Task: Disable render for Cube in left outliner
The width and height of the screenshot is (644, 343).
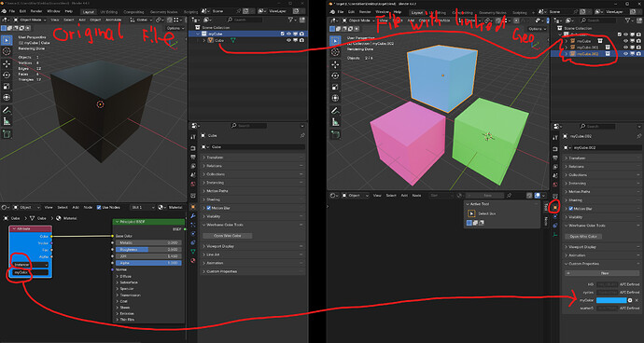Action: pos(301,40)
